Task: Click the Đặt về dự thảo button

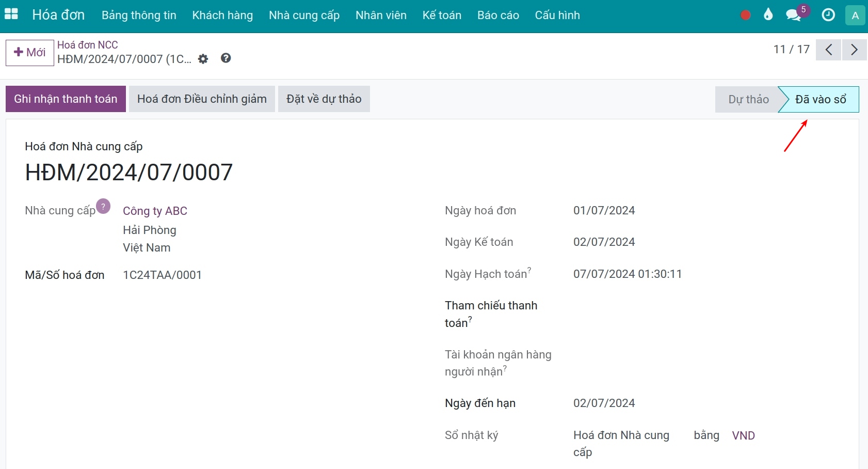Action: tap(324, 99)
